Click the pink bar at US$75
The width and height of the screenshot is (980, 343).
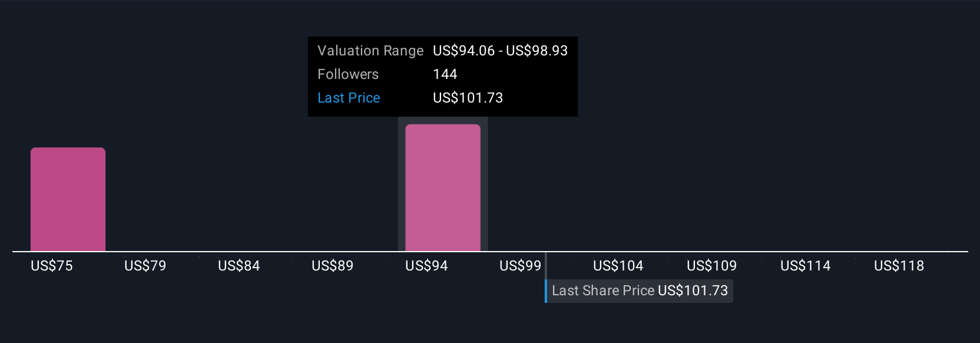pyautogui.click(x=68, y=199)
